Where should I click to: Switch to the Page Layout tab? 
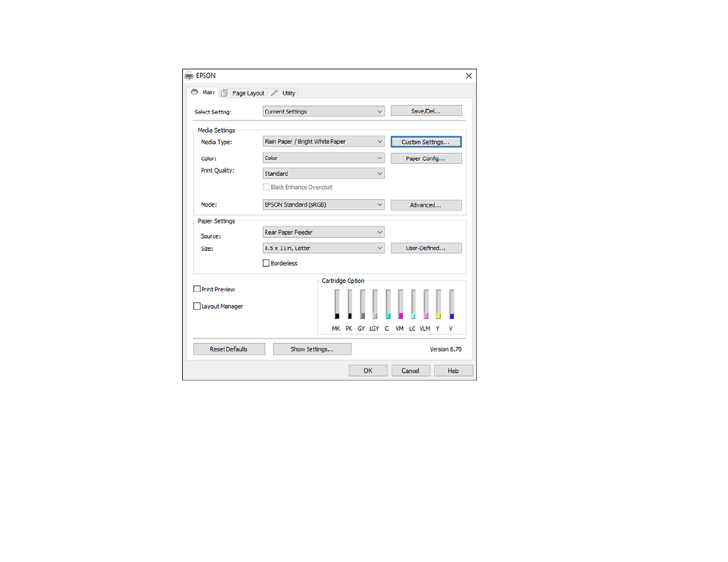pos(243,93)
